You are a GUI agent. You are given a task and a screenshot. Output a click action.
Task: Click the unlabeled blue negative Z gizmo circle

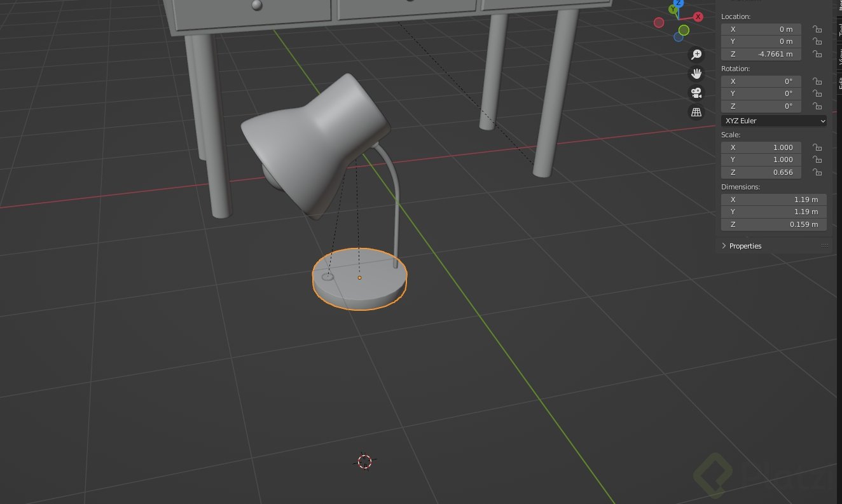tap(679, 37)
